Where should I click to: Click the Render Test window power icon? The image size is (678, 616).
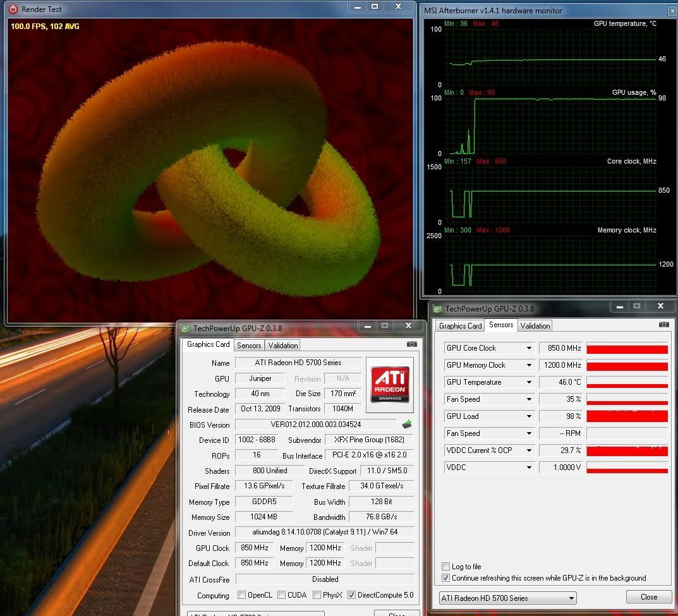coord(13,9)
